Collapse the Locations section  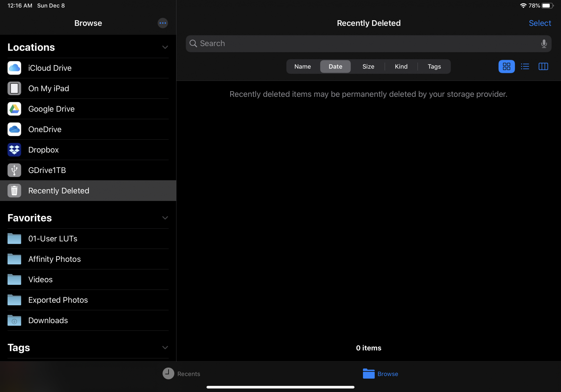pos(165,47)
